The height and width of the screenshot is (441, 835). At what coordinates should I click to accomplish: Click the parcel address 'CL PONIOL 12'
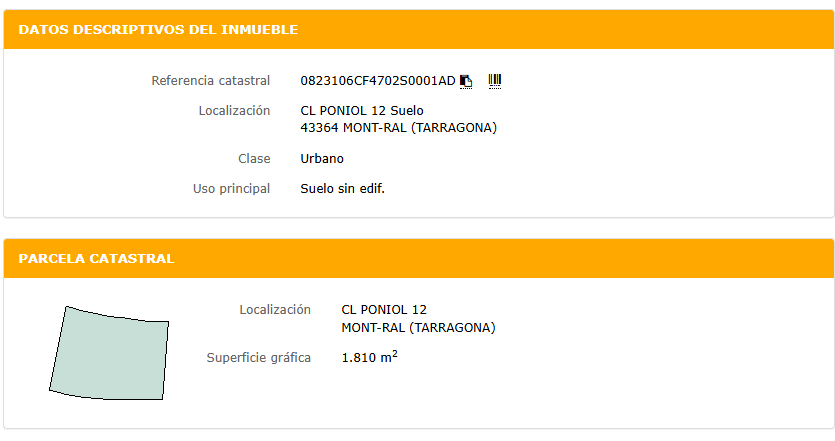coord(384,310)
